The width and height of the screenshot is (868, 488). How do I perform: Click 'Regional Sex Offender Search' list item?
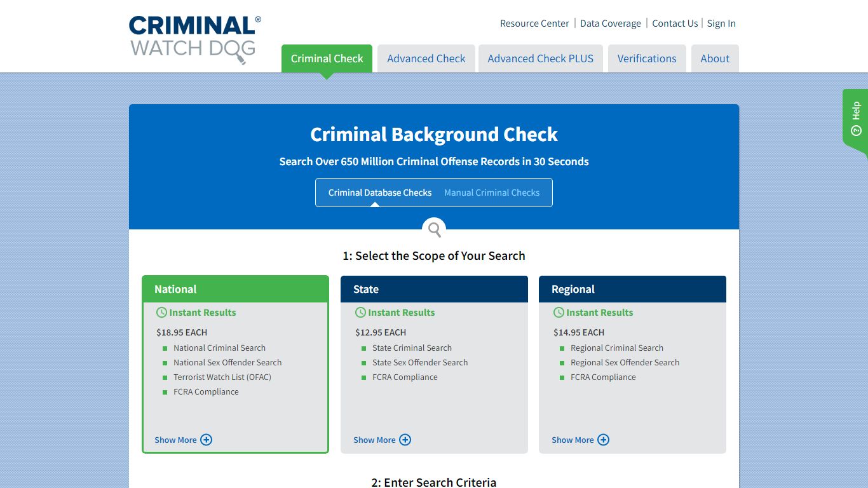pyautogui.click(x=625, y=362)
